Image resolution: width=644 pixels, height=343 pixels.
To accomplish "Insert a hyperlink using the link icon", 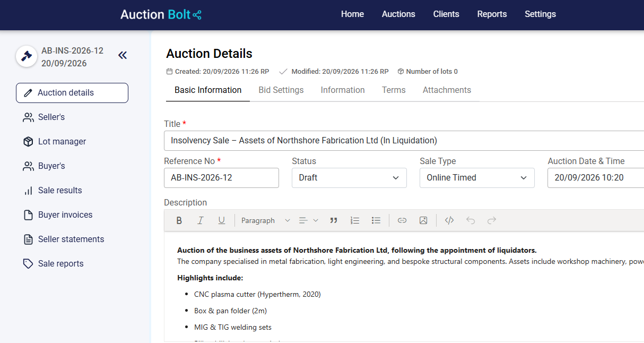I will 402,220.
